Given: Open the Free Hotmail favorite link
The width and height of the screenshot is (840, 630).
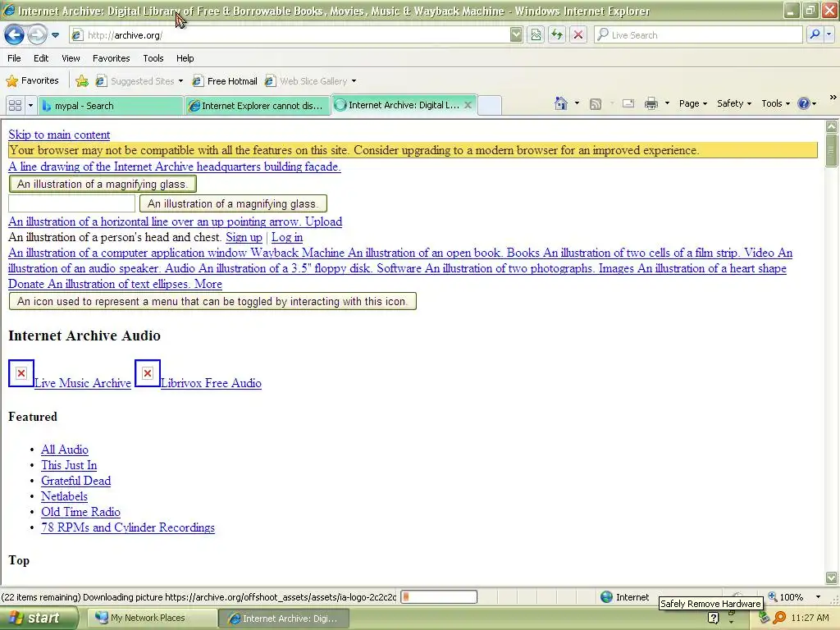Looking at the screenshot, I should [225, 81].
